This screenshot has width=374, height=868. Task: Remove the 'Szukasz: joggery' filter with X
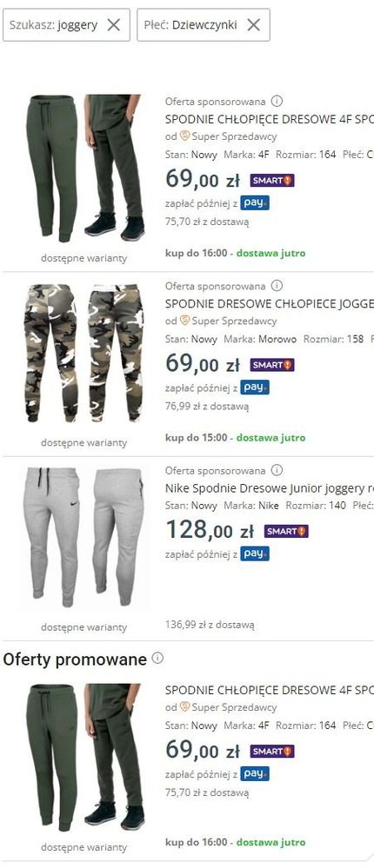(114, 24)
